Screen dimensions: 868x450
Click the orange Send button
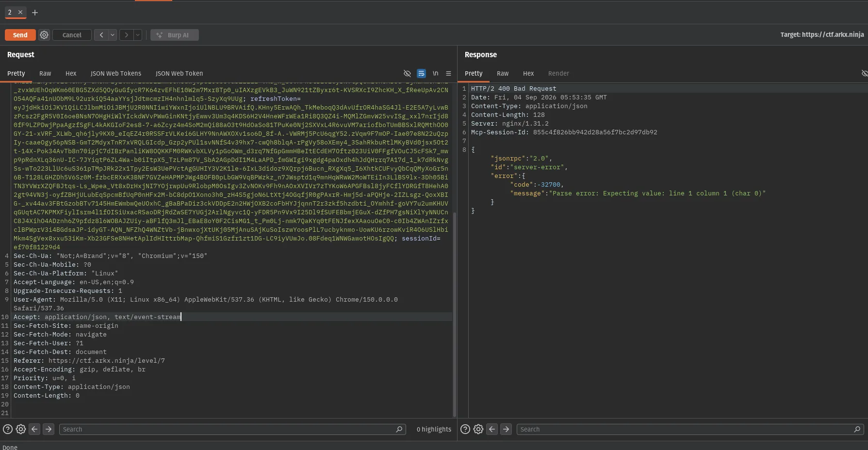[20, 35]
